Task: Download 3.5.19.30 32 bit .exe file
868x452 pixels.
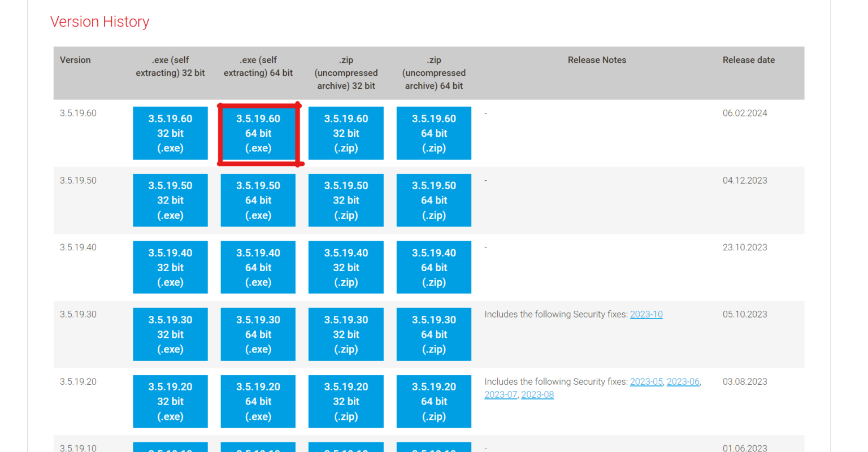Action: [170, 334]
